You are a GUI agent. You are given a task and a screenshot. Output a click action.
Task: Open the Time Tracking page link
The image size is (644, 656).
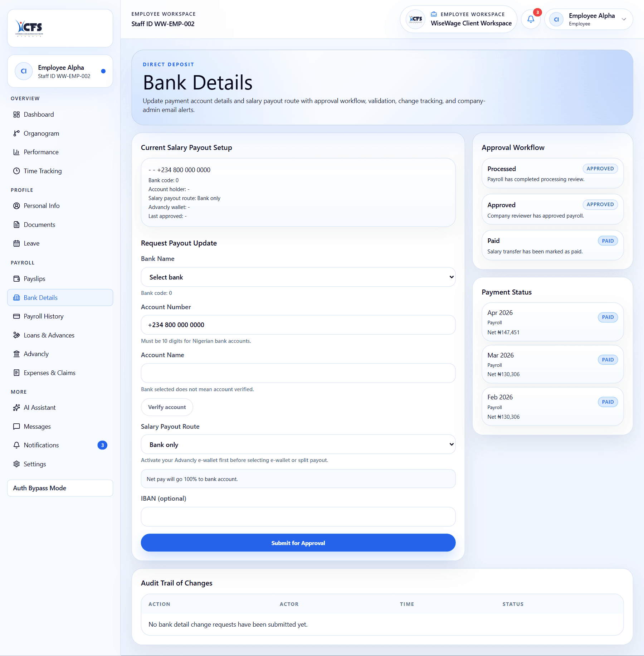click(x=60, y=171)
